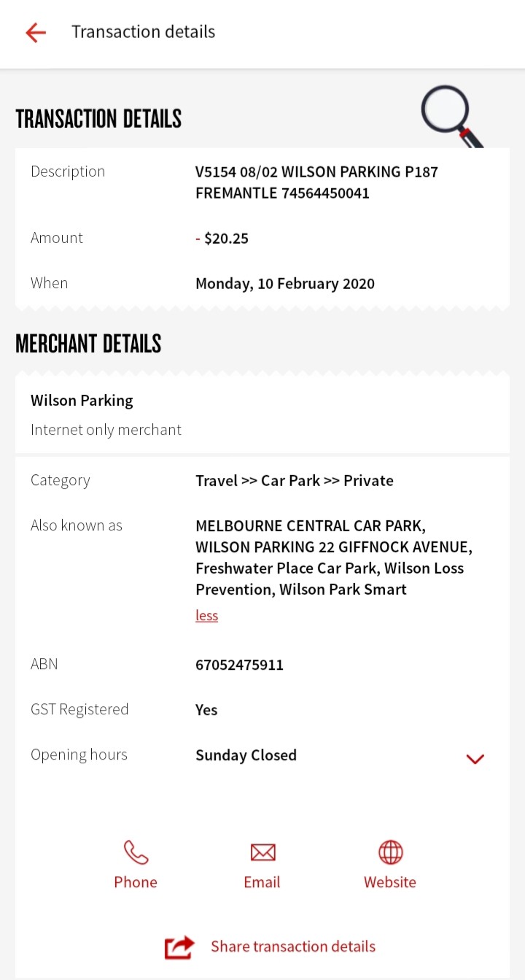Click the Website label
The width and height of the screenshot is (525, 980).
(x=390, y=882)
